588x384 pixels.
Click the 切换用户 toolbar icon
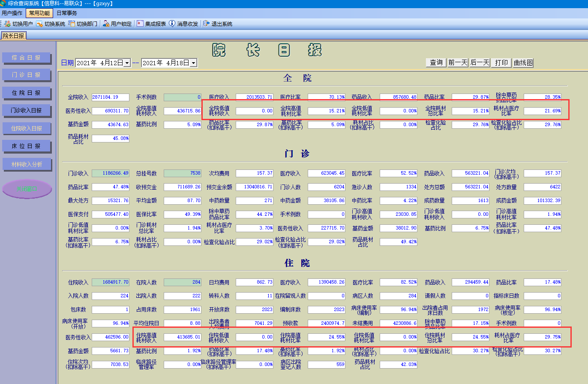[8, 24]
